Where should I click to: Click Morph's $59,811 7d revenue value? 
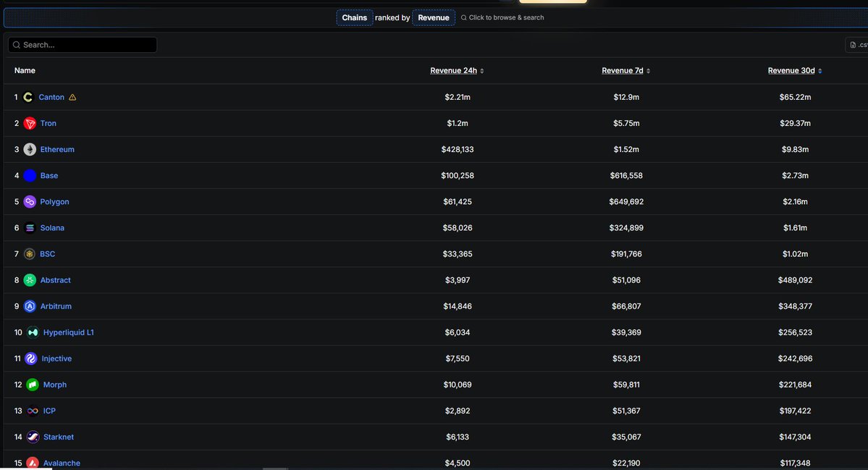(626, 385)
